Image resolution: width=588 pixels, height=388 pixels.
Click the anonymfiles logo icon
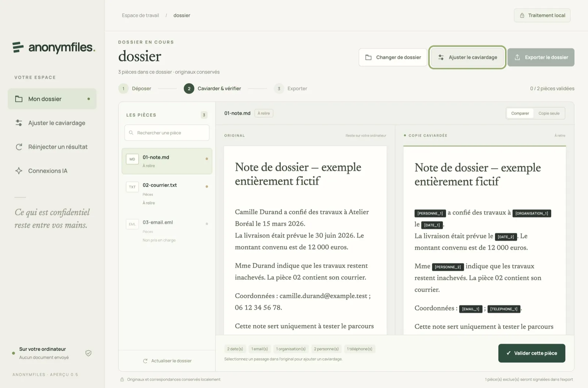point(18,47)
